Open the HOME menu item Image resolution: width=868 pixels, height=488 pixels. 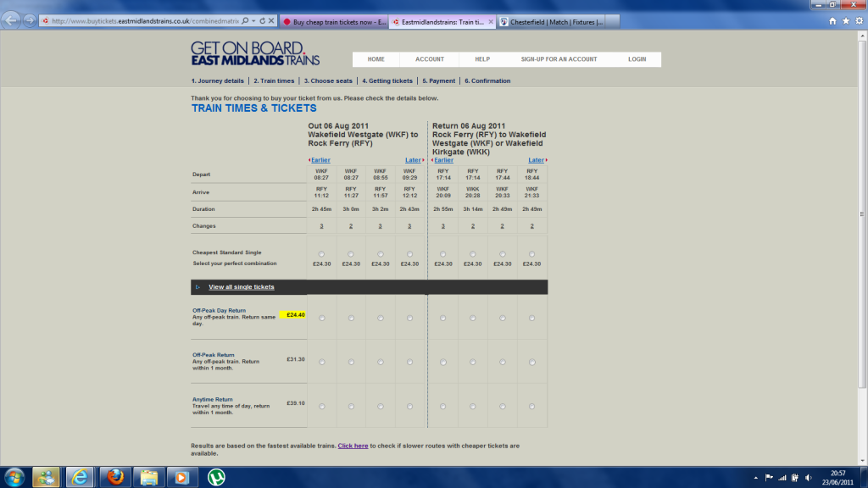[x=376, y=59]
